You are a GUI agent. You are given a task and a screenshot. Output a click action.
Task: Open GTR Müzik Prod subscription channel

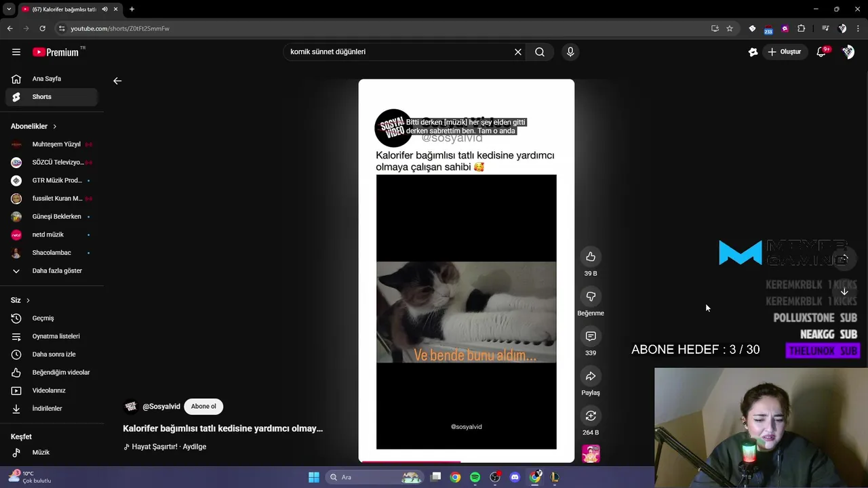[52, 180]
